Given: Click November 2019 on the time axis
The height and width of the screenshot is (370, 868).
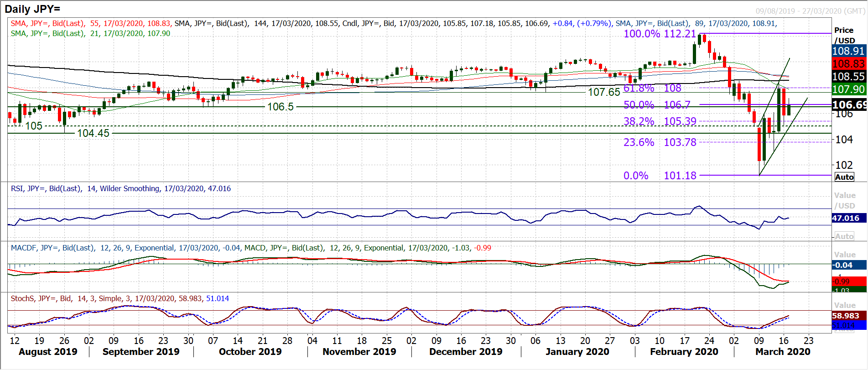Looking at the screenshot, I should pos(359,352).
